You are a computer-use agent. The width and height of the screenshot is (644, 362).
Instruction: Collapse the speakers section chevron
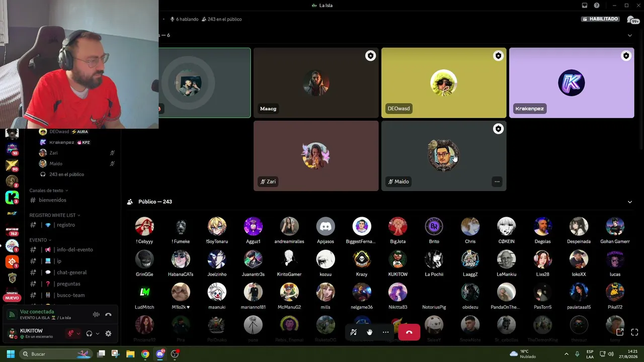(629, 35)
